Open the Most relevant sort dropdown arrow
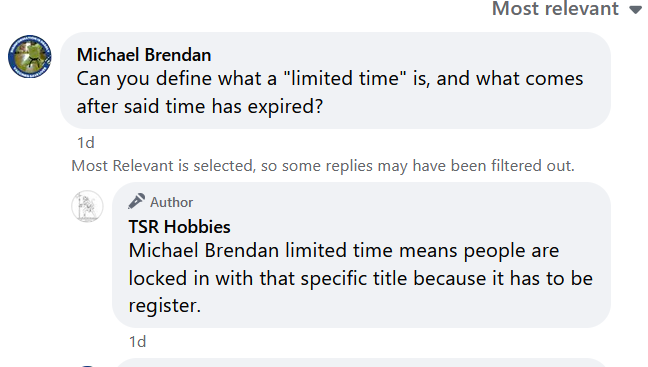648x367 pixels. point(636,10)
